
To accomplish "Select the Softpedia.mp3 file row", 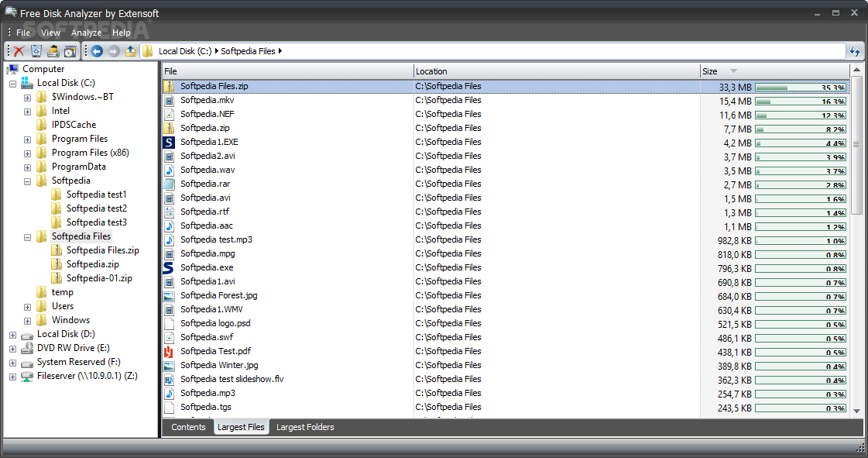I will pyautogui.click(x=506, y=393).
